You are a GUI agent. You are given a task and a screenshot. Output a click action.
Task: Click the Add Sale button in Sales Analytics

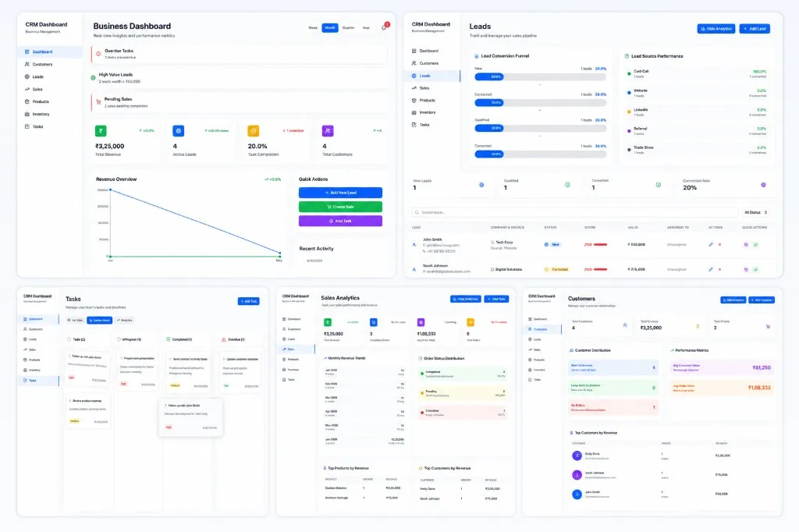pos(496,299)
